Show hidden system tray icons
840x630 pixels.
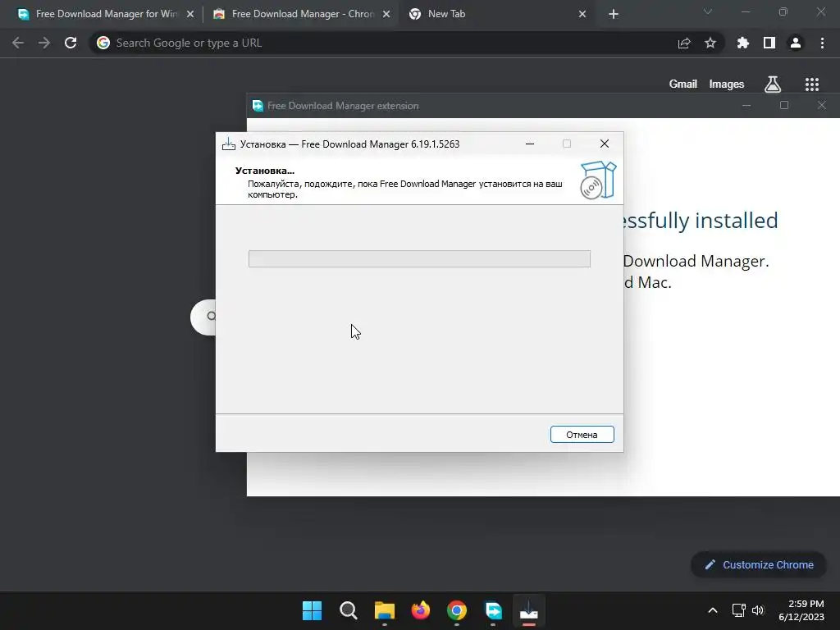point(713,610)
